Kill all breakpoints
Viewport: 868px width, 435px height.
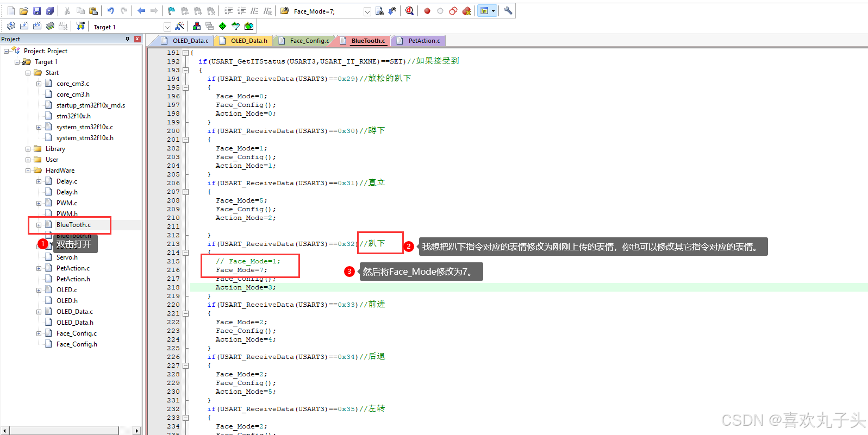(466, 11)
